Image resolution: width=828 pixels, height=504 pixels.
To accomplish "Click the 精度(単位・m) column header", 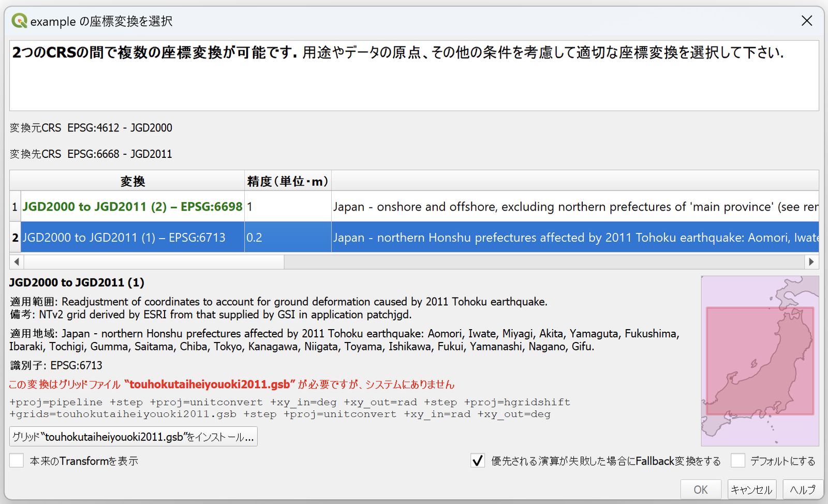I will (288, 181).
